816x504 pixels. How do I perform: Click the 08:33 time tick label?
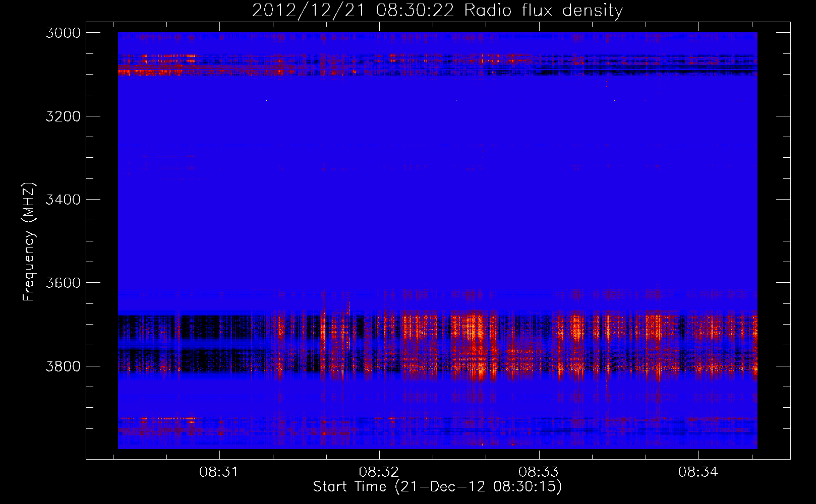pyautogui.click(x=539, y=472)
